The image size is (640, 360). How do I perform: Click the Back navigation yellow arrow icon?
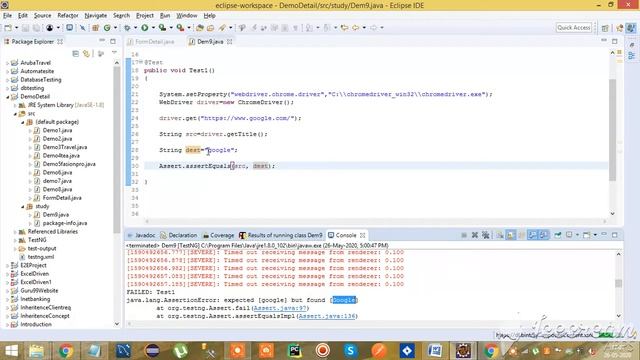click(356, 28)
